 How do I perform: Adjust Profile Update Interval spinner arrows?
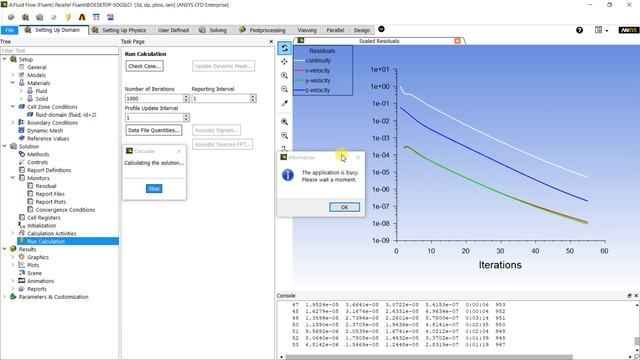186,118
